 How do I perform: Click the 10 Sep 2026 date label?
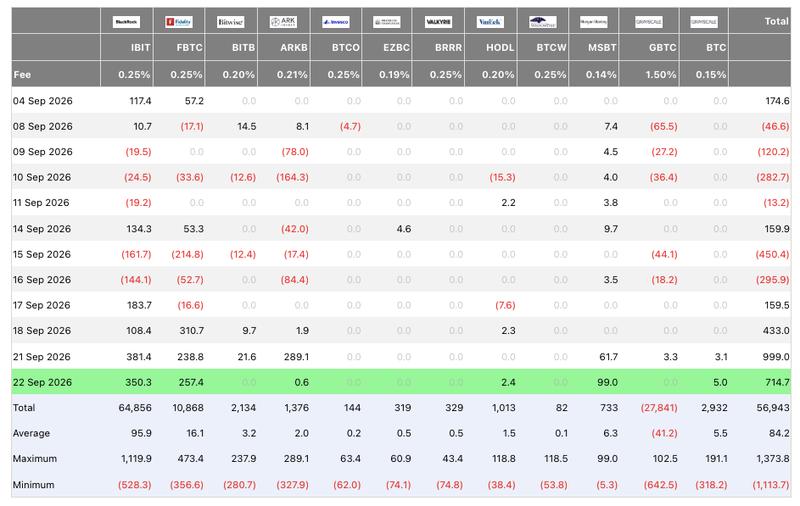point(42,178)
